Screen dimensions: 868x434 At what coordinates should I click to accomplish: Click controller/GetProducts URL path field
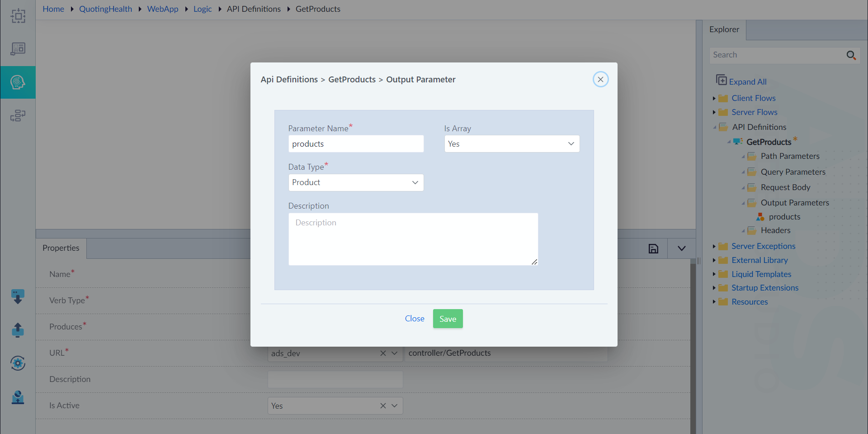pyautogui.click(x=506, y=353)
